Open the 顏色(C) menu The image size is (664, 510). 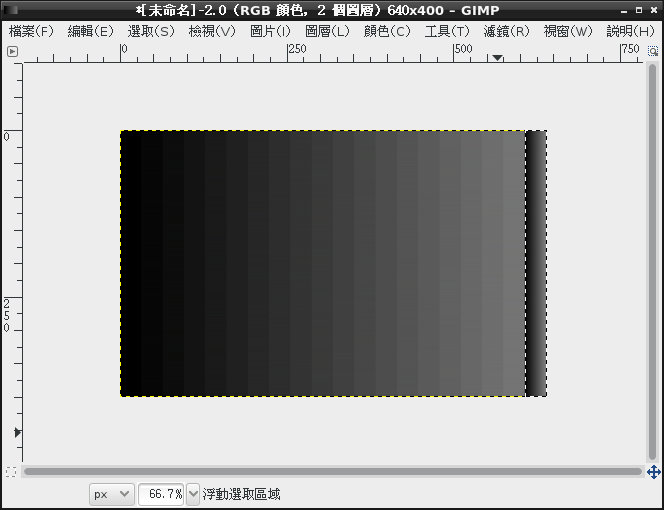[387, 31]
